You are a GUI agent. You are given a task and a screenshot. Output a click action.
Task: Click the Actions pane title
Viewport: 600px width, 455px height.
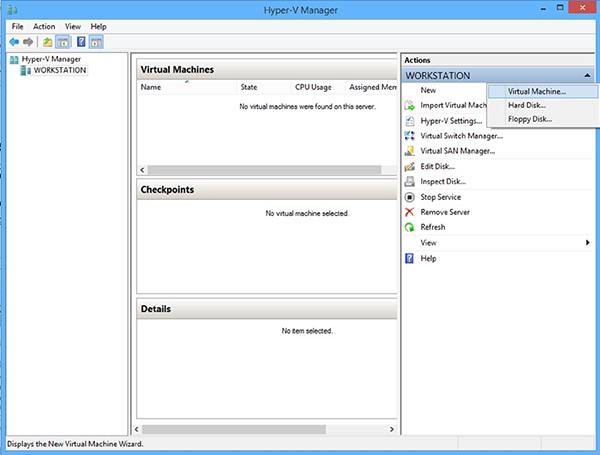417,60
